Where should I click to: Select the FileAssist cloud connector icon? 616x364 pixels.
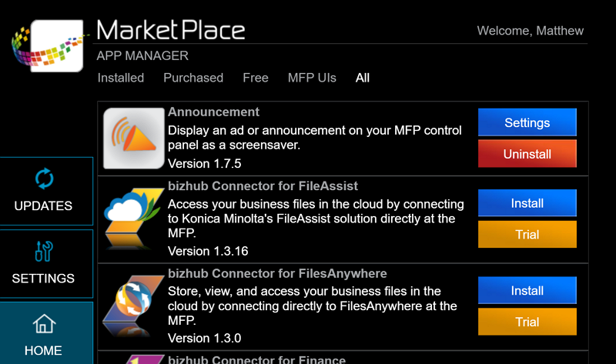pyautogui.click(x=133, y=219)
